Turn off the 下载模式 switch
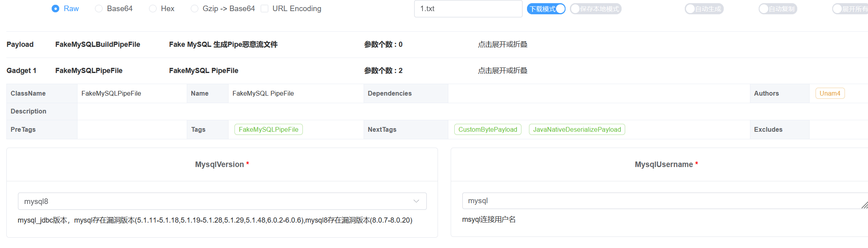Image resolution: width=868 pixels, height=248 pixels. coord(546,9)
